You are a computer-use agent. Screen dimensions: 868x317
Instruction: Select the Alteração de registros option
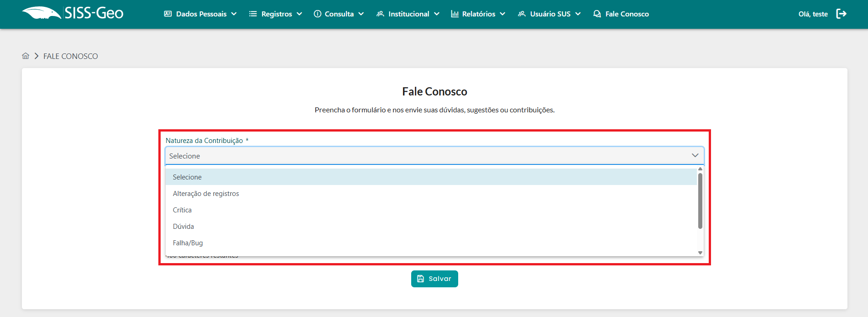[206, 194]
